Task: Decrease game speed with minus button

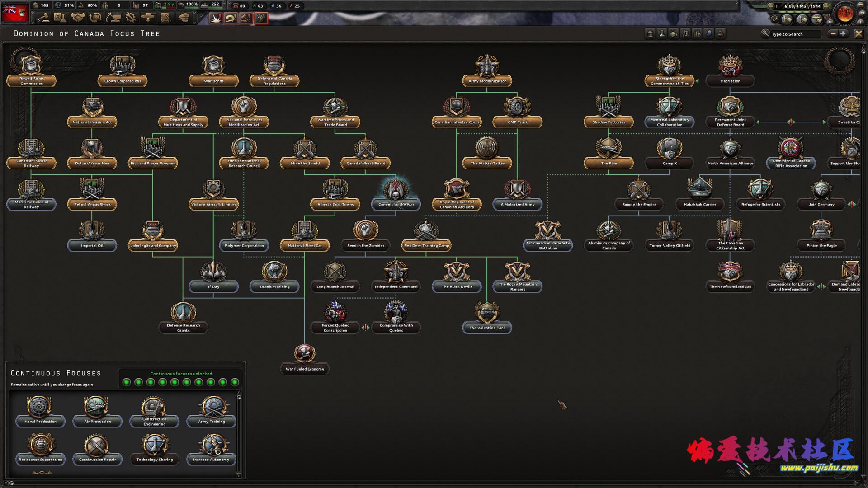Action: [x=771, y=6]
